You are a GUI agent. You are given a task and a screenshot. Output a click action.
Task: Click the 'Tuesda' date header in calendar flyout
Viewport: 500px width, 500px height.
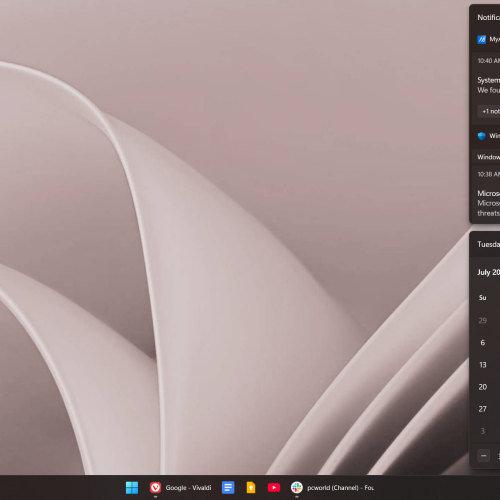(x=489, y=244)
